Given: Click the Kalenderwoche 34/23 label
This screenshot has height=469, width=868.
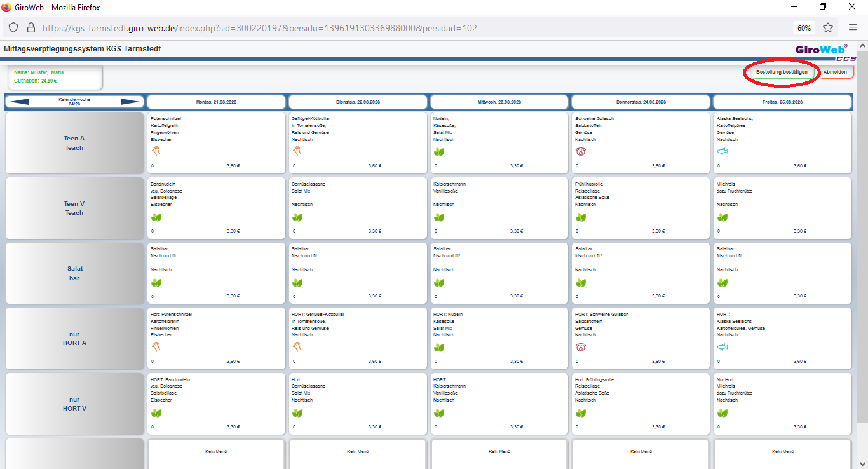Looking at the screenshot, I should click(x=74, y=102).
